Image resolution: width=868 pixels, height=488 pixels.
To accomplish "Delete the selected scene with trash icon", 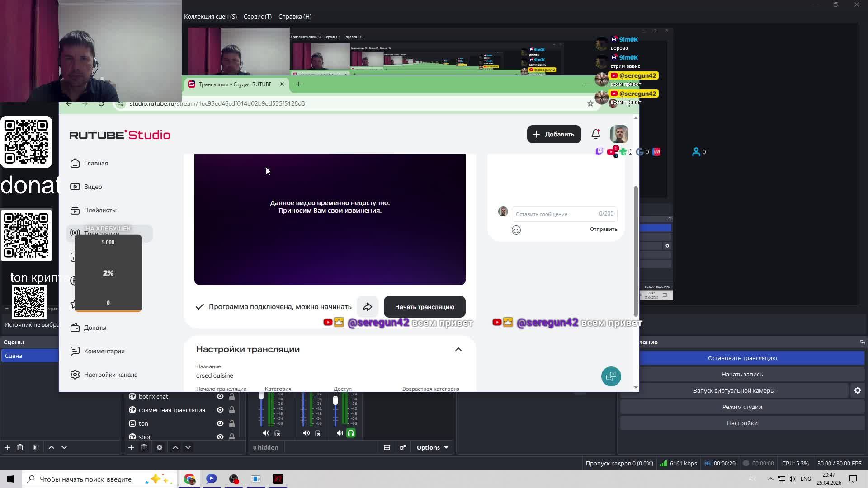I will pos(20,447).
